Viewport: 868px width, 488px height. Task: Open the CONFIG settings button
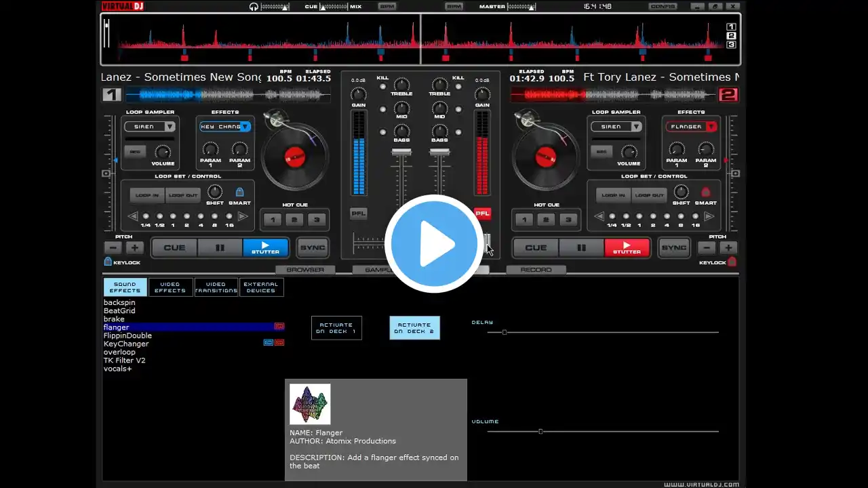pyautogui.click(x=663, y=6)
